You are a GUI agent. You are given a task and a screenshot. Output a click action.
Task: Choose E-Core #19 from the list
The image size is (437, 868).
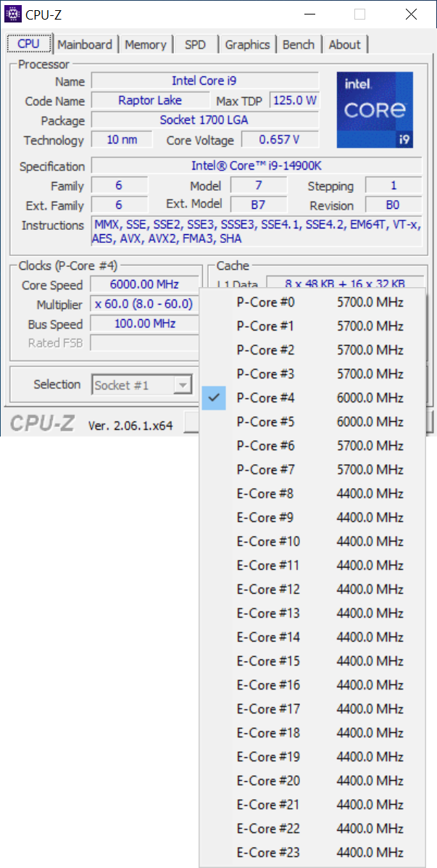312,757
